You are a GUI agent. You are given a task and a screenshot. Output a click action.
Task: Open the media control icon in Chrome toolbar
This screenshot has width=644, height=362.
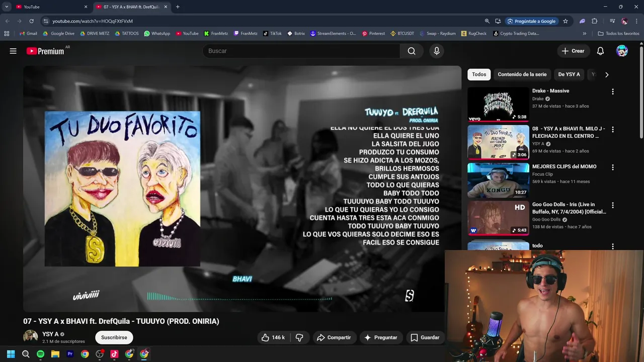tap(612, 21)
